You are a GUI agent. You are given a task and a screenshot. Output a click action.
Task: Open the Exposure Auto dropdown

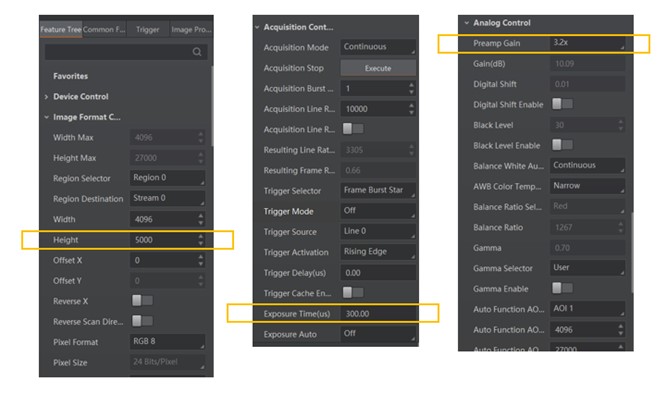(378, 334)
